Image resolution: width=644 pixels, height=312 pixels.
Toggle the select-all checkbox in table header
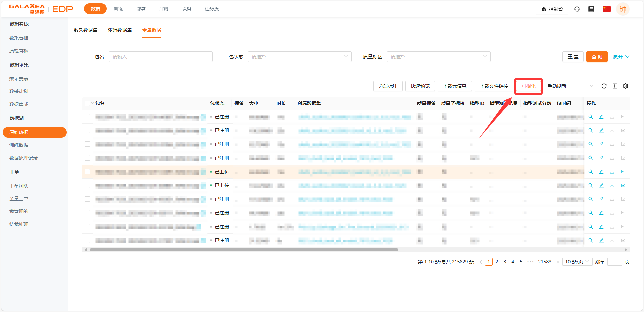tap(87, 103)
